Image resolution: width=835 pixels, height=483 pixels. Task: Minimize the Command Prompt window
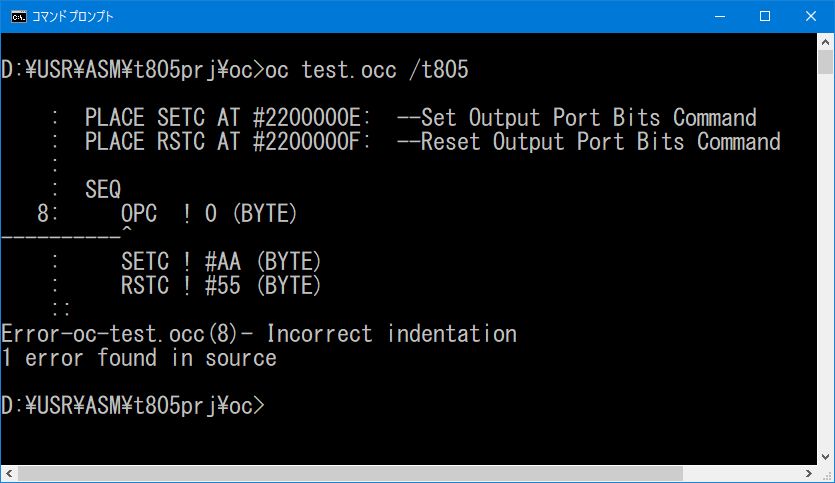coord(718,16)
